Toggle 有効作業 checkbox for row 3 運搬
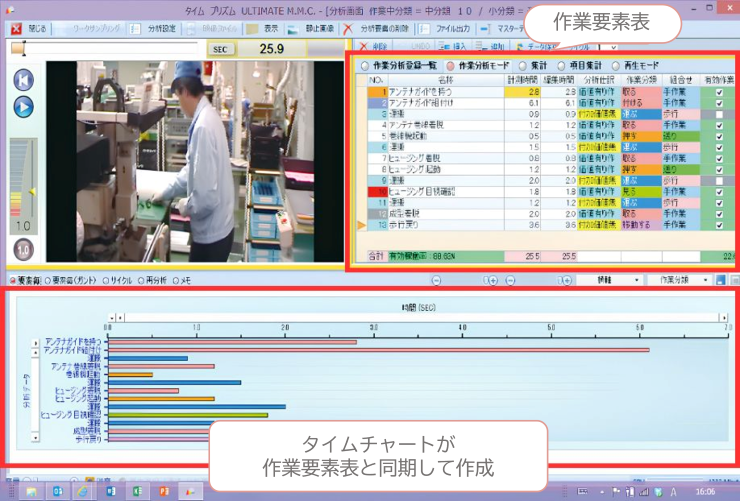Viewport: 740px width, 501px height. (719, 115)
